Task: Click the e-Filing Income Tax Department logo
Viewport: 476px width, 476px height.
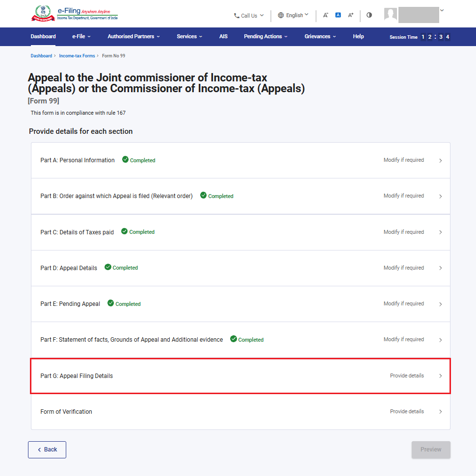Action: tap(74, 14)
